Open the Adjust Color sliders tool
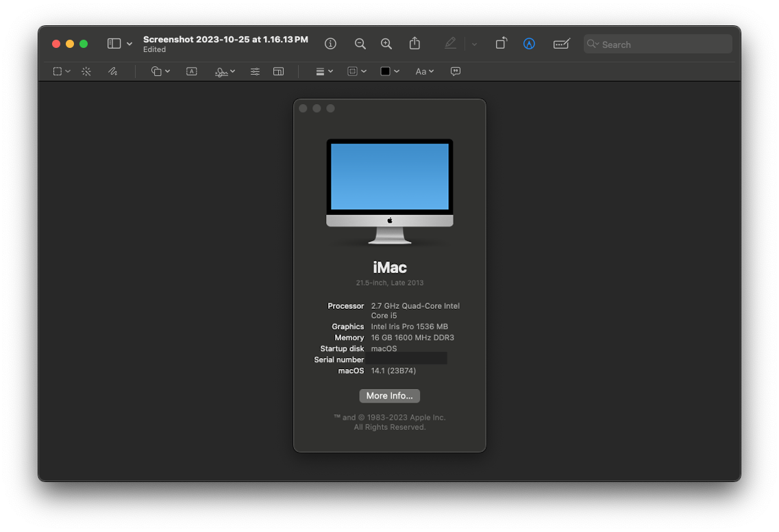The width and height of the screenshot is (779, 532). pos(255,71)
